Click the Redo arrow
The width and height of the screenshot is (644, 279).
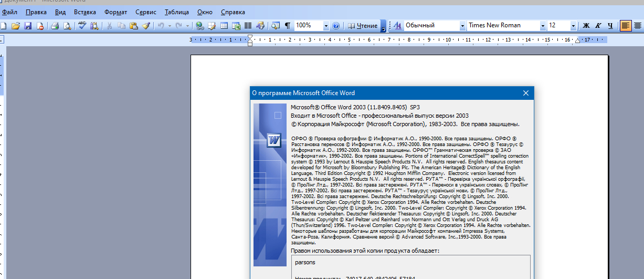[x=179, y=25]
